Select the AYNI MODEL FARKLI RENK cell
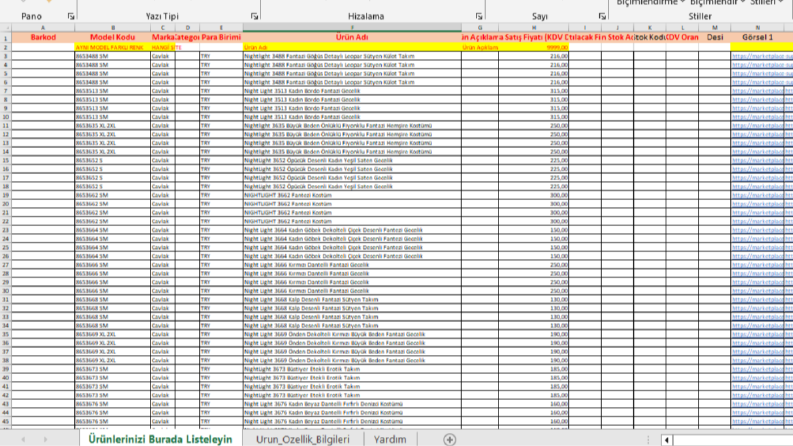Viewport: 793px width, 446px height. 112,48
